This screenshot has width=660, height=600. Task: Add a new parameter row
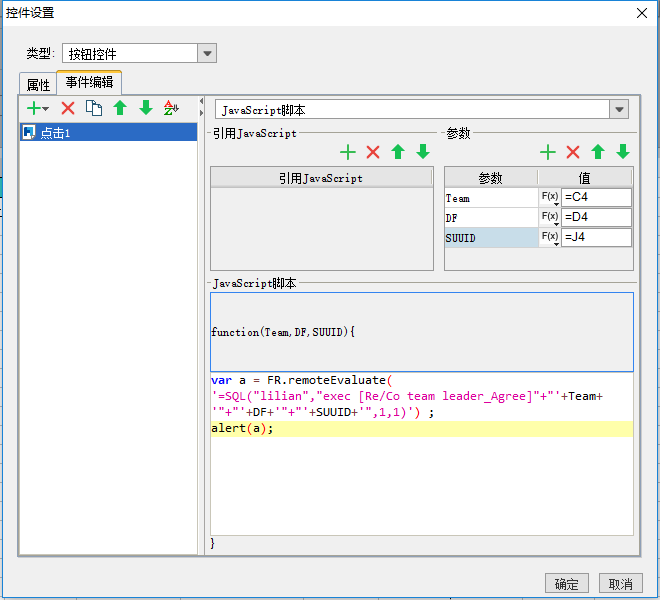coord(548,152)
